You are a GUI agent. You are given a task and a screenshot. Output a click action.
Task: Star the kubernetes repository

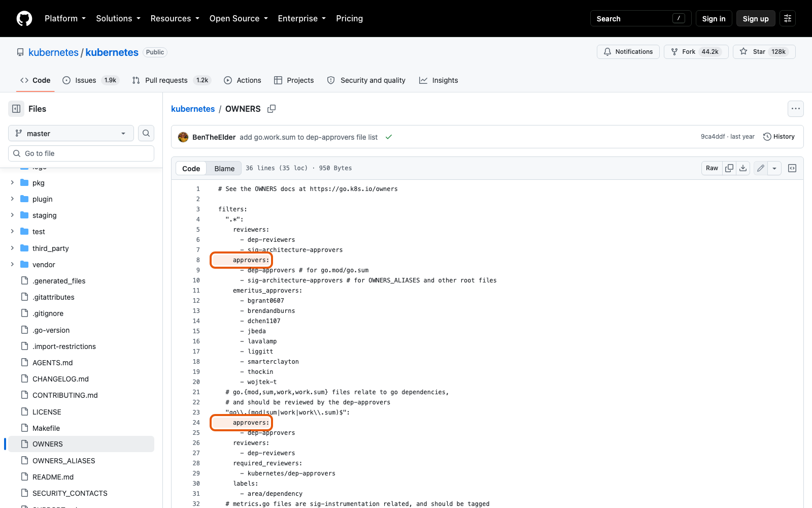764,52
